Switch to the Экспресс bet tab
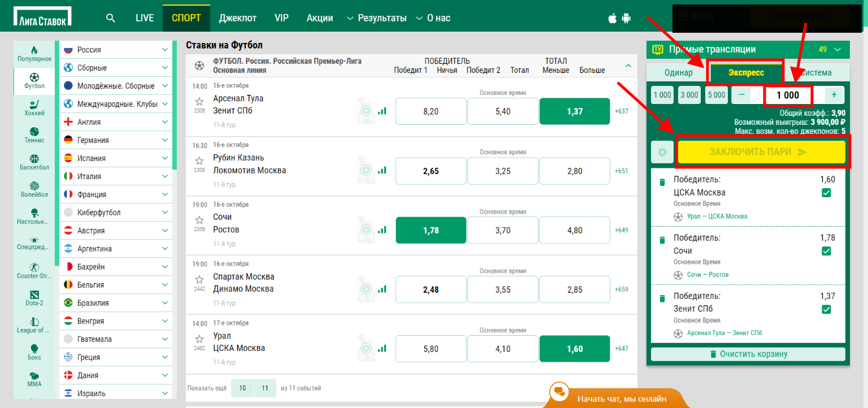868x408 pixels. (746, 72)
